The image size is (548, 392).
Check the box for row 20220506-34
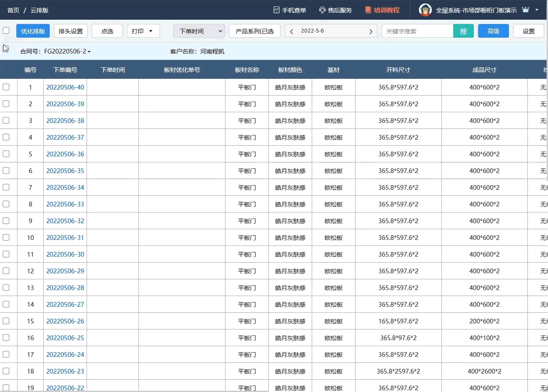click(x=6, y=187)
